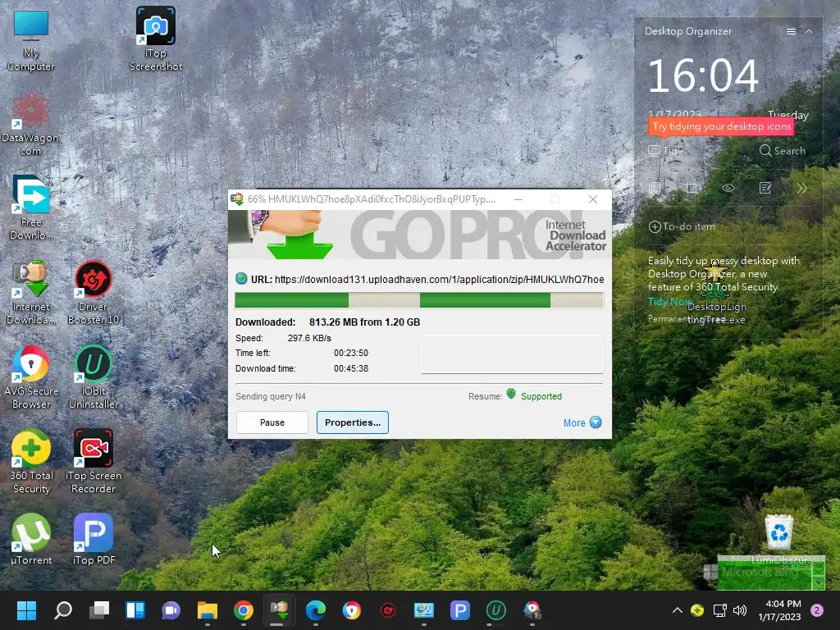Launch Free Download Manager shortcut
The image size is (840, 630).
coord(30,208)
